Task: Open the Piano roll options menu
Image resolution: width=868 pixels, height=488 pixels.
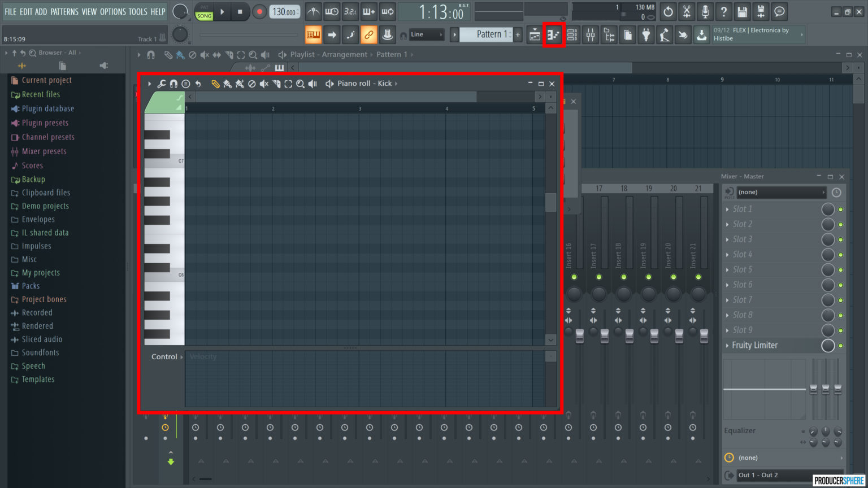Action: click(x=186, y=84)
